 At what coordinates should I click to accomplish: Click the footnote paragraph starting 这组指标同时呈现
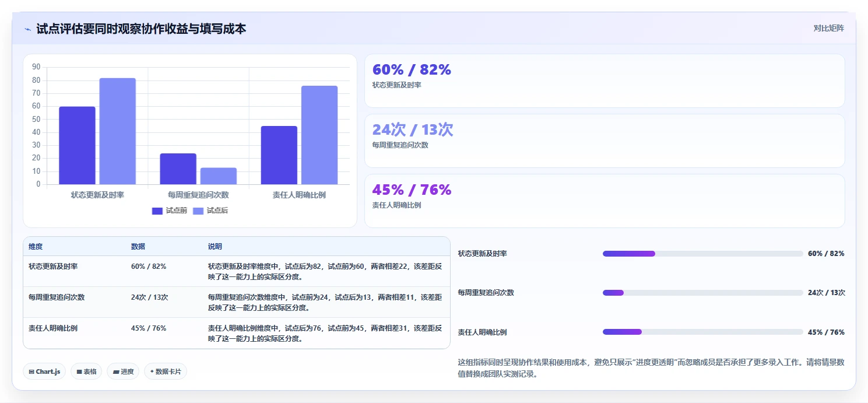tap(651, 368)
